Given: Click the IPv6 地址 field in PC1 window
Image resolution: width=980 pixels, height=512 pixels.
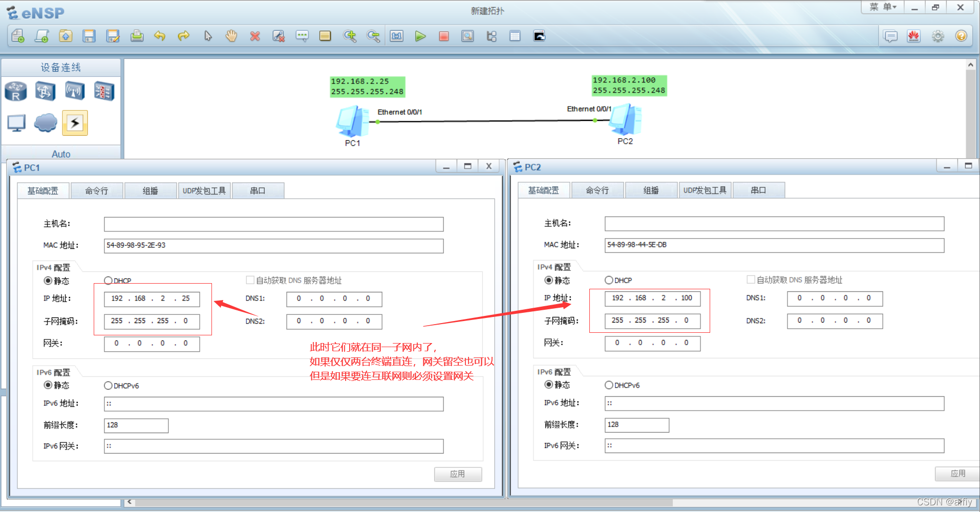Looking at the screenshot, I should 274,404.
